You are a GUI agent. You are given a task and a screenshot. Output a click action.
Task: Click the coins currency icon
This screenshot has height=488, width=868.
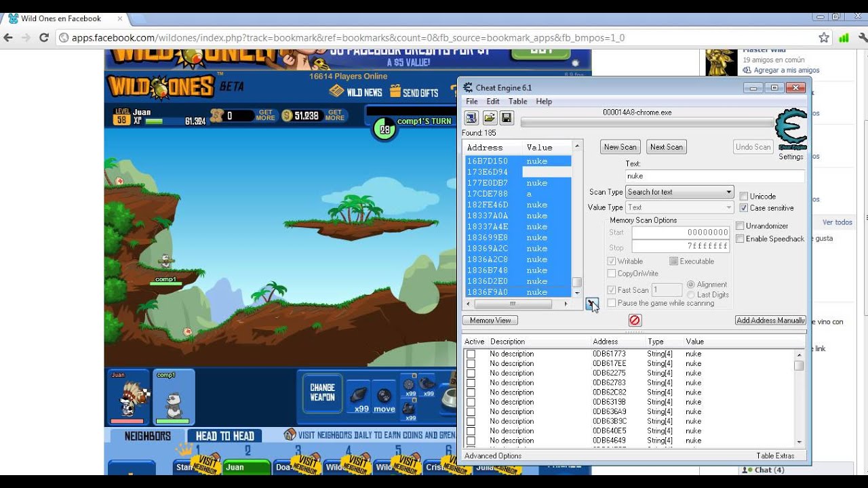[287, 116]
